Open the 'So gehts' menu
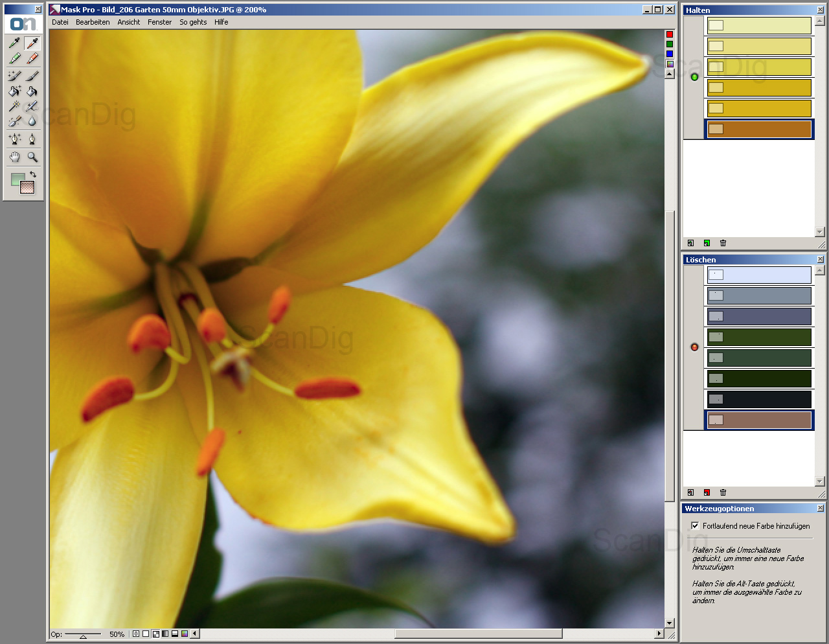The image size is (829, 644). [193, 22]
